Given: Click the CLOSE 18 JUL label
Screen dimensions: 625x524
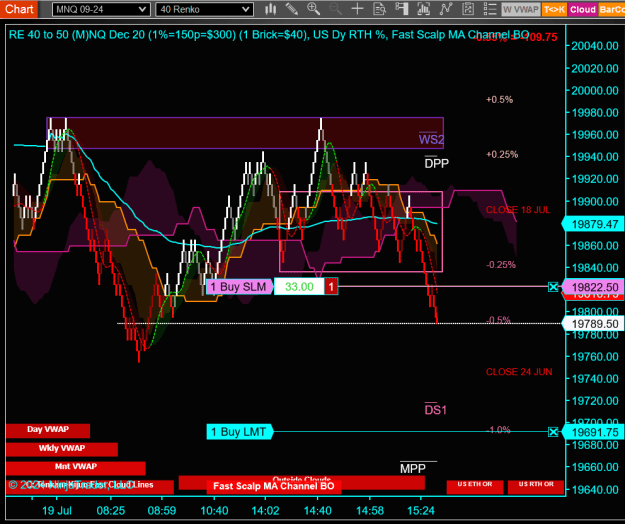Looking at the screenshot, I should coord(518,210).
